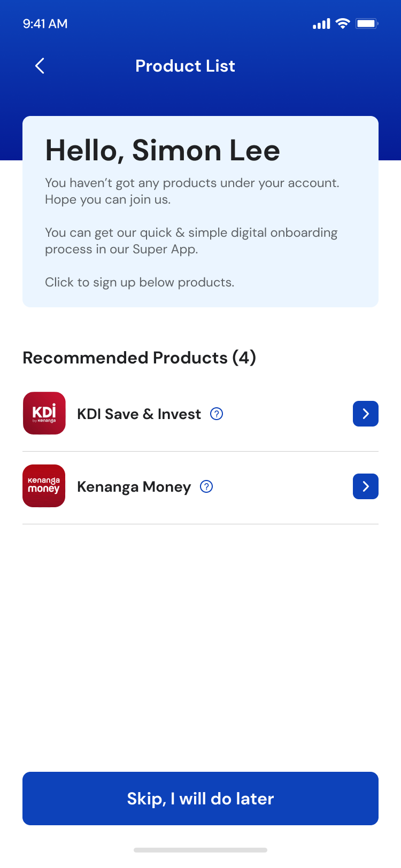Expand Kenanga Money with blue chevron
Image resolution: width=401 pixels, height=868 pixels.
pos(366,486)
